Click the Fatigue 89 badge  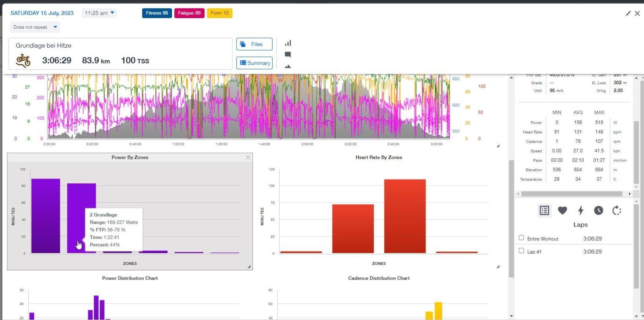point(189,13)
